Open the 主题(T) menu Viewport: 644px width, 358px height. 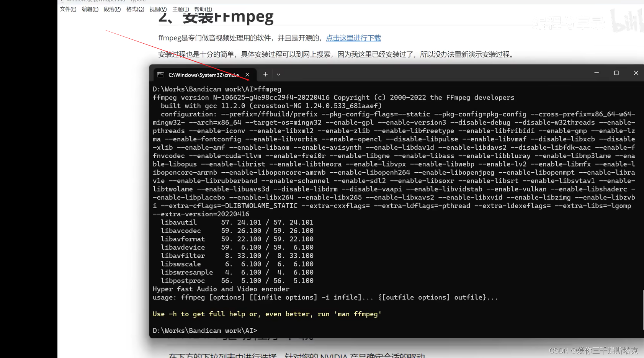[x=180, y=9]
